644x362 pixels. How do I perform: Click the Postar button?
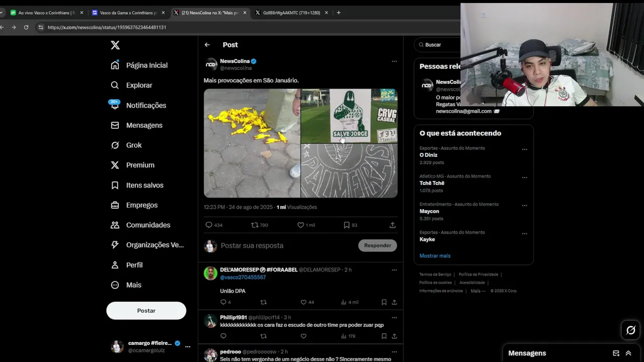[146, 311]
